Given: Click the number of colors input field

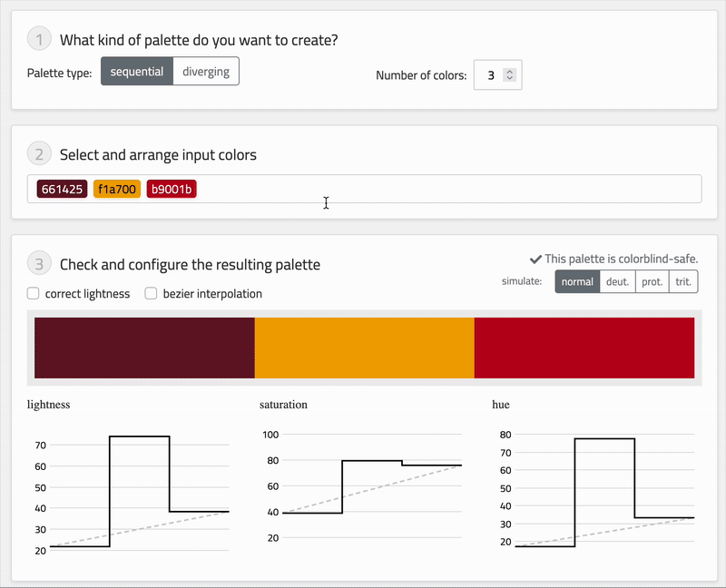Looking at the screenshot, I should pos(490,75).
